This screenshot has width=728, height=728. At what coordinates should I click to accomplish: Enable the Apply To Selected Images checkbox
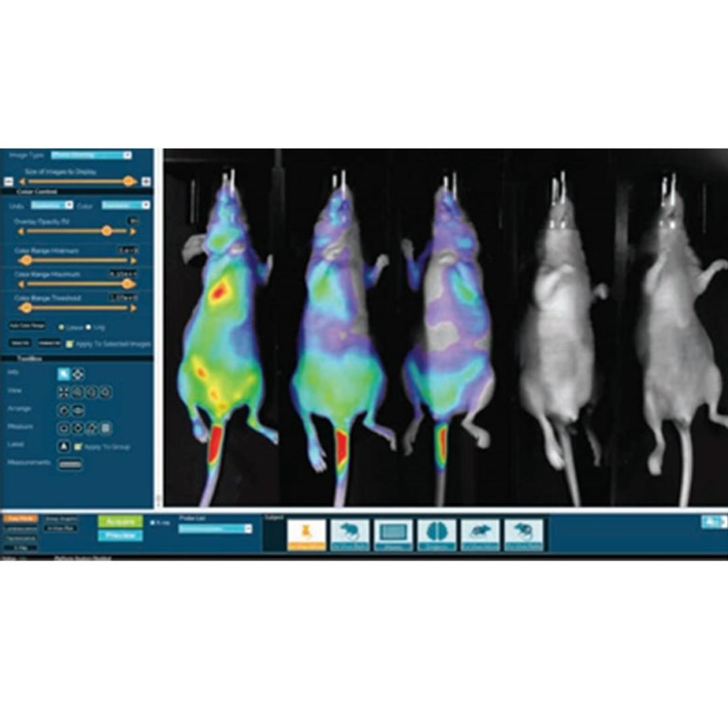click(69, 344)
